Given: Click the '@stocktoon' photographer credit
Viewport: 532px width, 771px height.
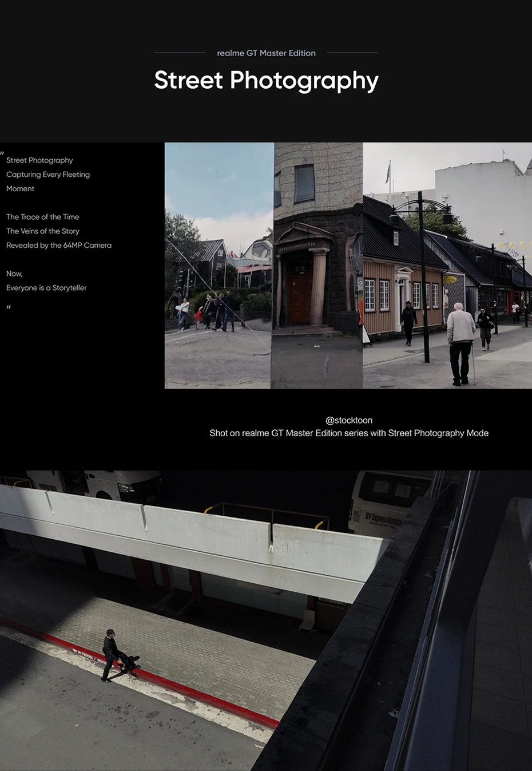Looking at the screenshot, I should point(349,420).
